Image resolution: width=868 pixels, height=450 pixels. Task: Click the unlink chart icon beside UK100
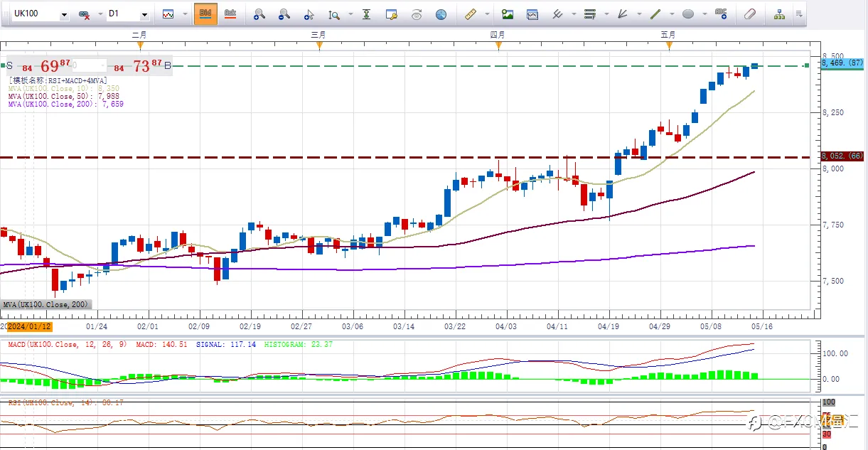[84, 14]
